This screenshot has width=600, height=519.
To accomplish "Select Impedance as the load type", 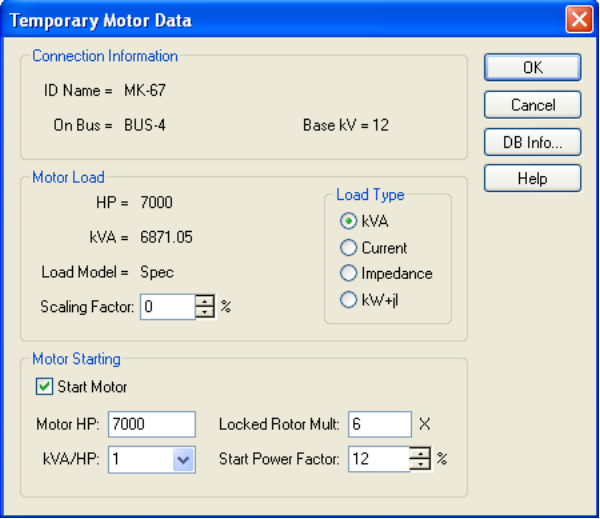I will (x=349, y=273).
